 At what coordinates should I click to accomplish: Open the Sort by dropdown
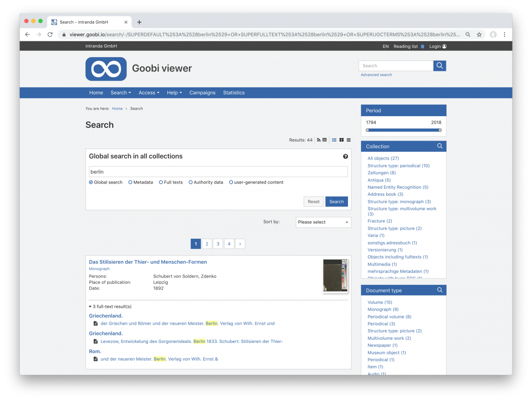pyautogui.click(x=323, y=222)
